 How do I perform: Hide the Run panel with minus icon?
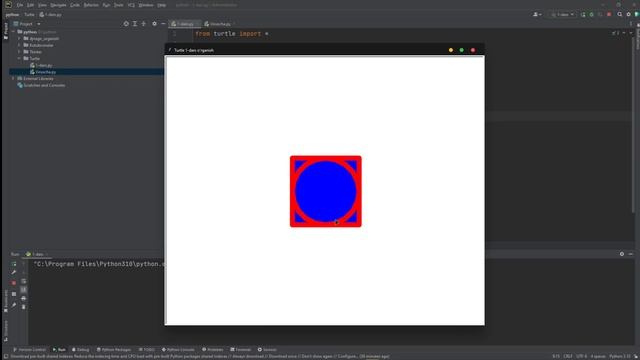[x=631, y=254]
